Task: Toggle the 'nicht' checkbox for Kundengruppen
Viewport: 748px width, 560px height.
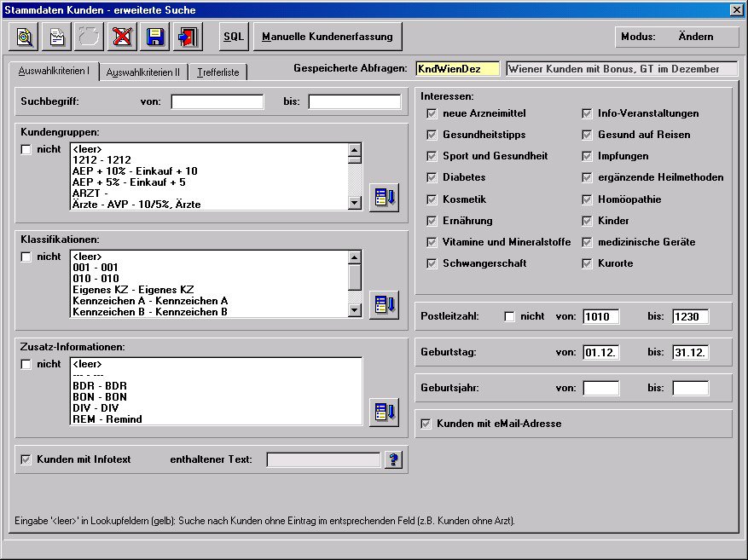Action: [x=26, y=150]
